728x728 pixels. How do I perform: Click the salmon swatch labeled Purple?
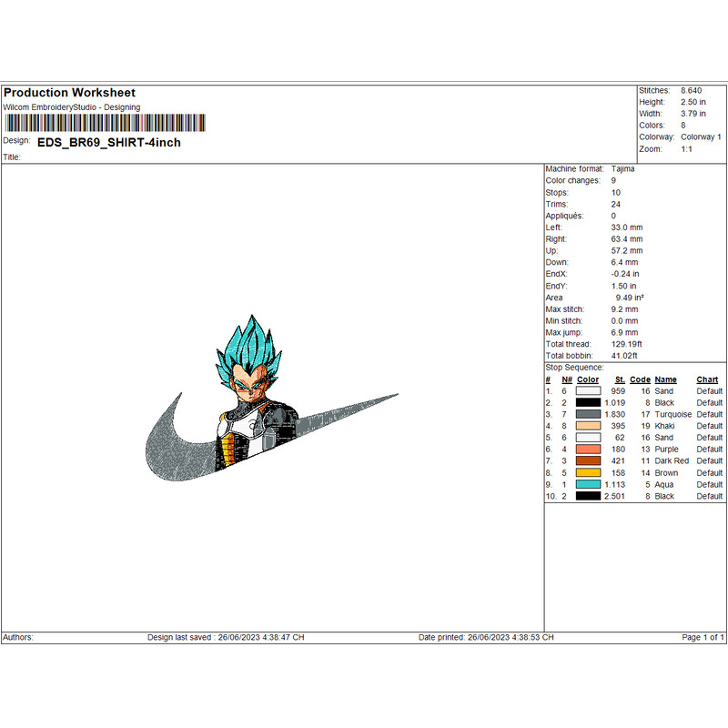(x=588, y=450)
